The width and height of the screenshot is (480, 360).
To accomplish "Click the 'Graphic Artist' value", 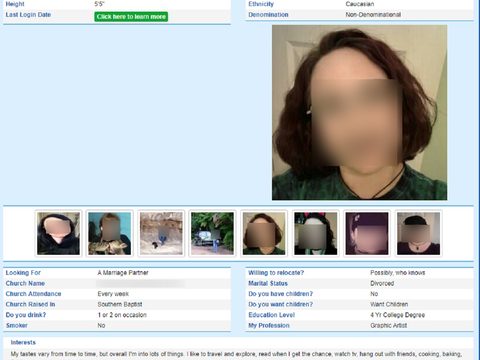I will pos(388,325).
